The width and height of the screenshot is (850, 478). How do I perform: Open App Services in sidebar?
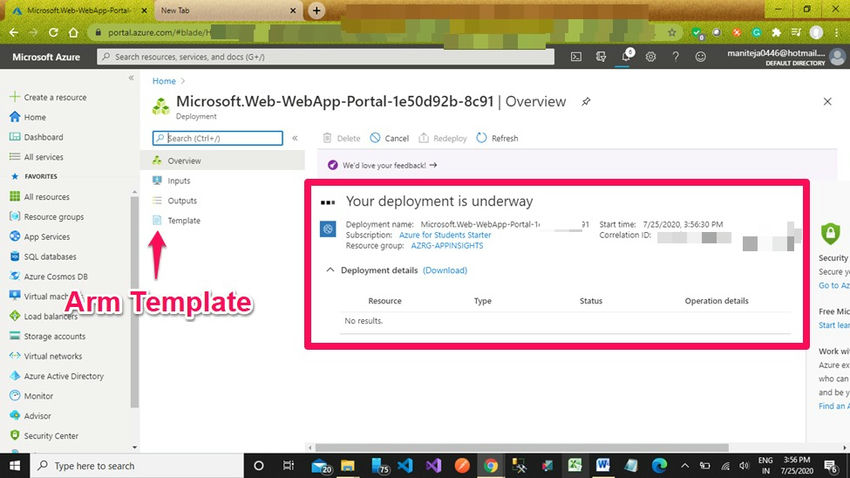coord(40,237)
